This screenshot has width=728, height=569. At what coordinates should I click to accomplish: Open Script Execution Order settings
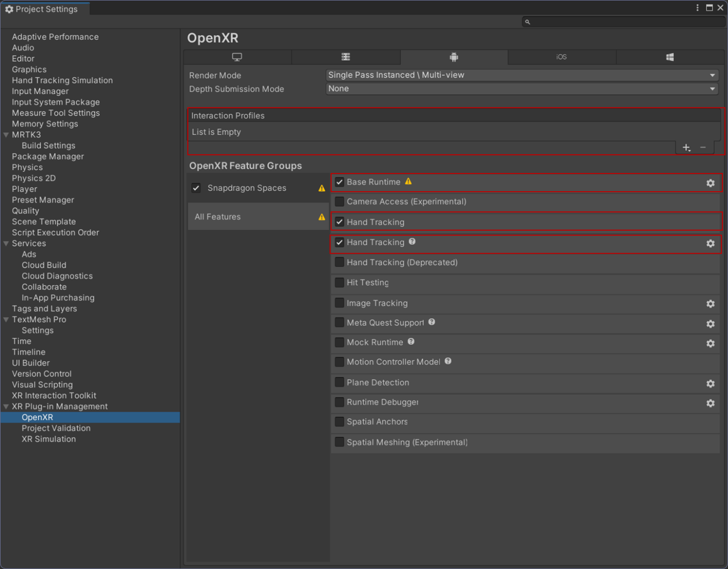56,233
